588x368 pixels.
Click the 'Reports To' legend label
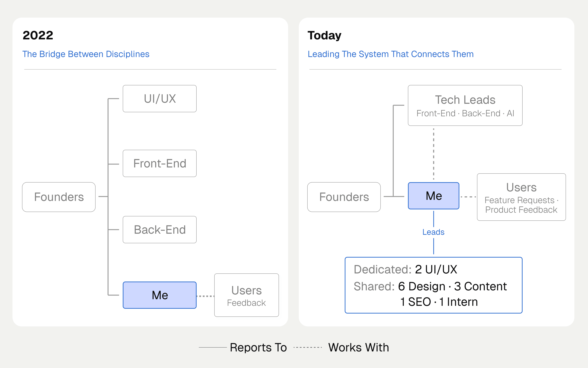tap(258, 347)
